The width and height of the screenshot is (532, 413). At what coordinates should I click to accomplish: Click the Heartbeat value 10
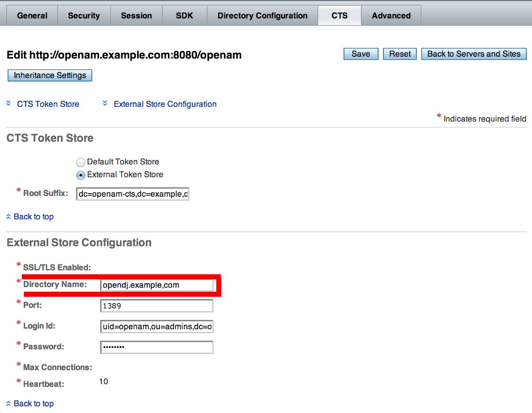pyautogui.click(x=103, y=382)
